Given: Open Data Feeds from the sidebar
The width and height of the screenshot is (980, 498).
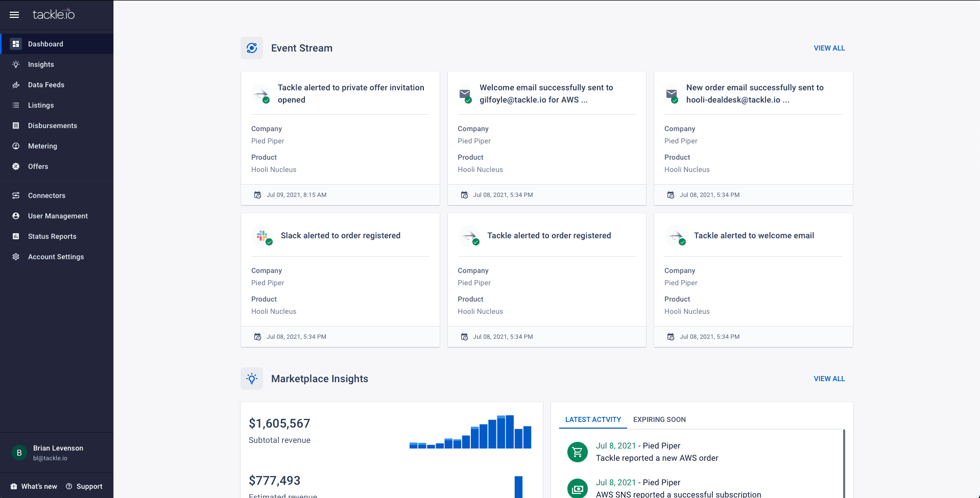Looking at the screenshot, I should click(16, 85).
